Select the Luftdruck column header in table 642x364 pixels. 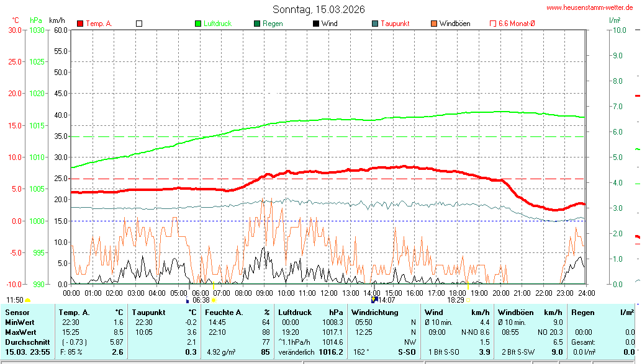click(x=295, y=313)
